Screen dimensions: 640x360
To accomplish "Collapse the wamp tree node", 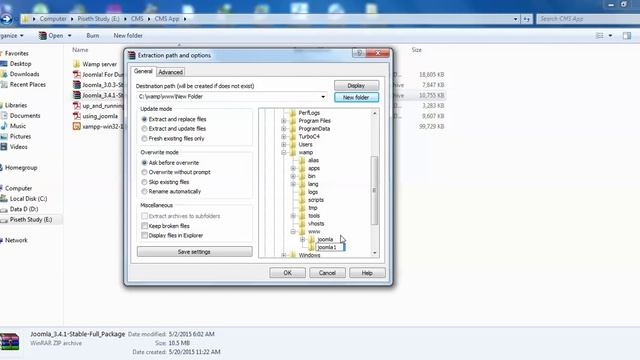I will [284, 152].
